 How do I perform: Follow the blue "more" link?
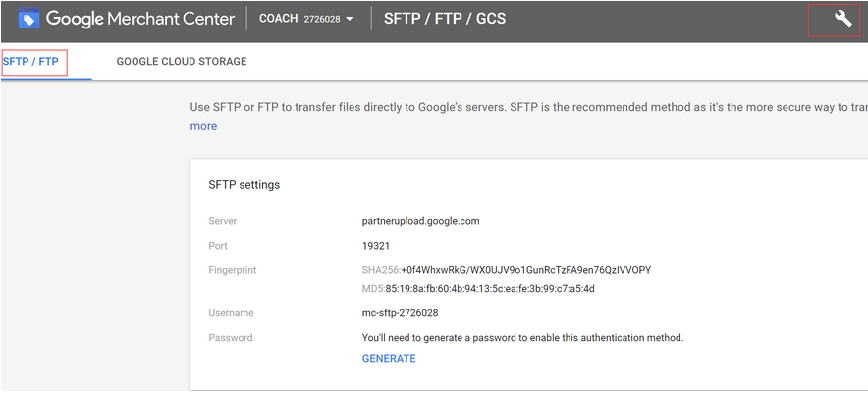(203, 126)
